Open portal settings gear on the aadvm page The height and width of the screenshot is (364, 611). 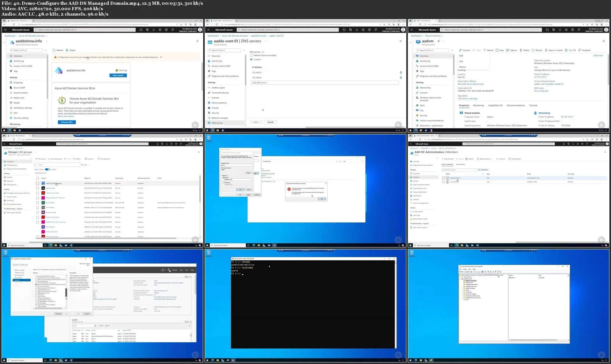coord(566,30)
